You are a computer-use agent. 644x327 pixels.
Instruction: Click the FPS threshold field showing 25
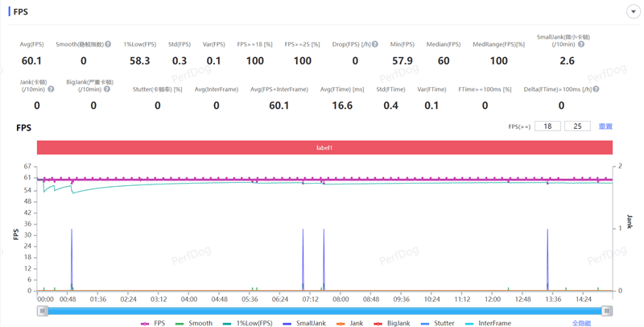point(577,126)
